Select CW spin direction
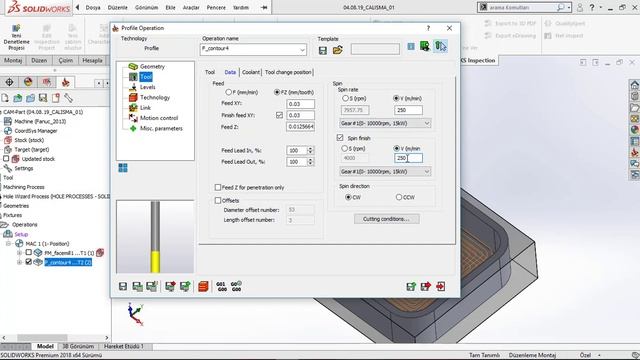 (x=348, y=197)
